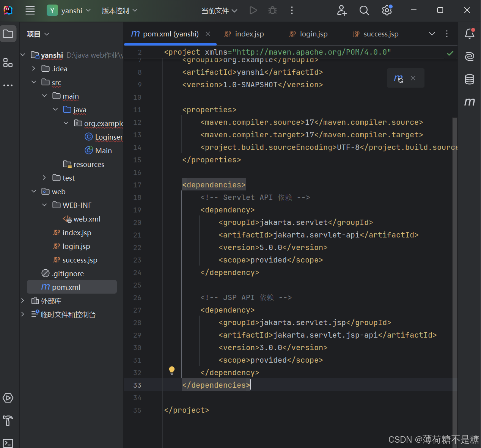Image resolution: width=481 pixels, height=448 pixels.
Task: Click the jakarta.servlet-api artifactId line
Action: point(318,235)
